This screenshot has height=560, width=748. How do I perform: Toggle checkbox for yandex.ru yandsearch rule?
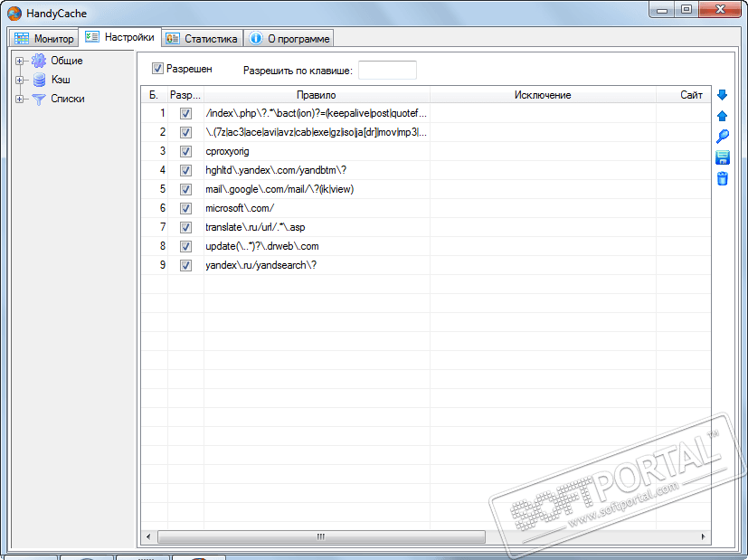[x=185, y=266]
